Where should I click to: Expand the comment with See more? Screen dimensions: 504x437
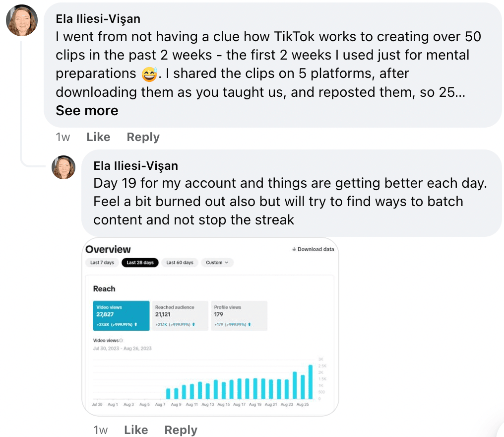[87, 111]
